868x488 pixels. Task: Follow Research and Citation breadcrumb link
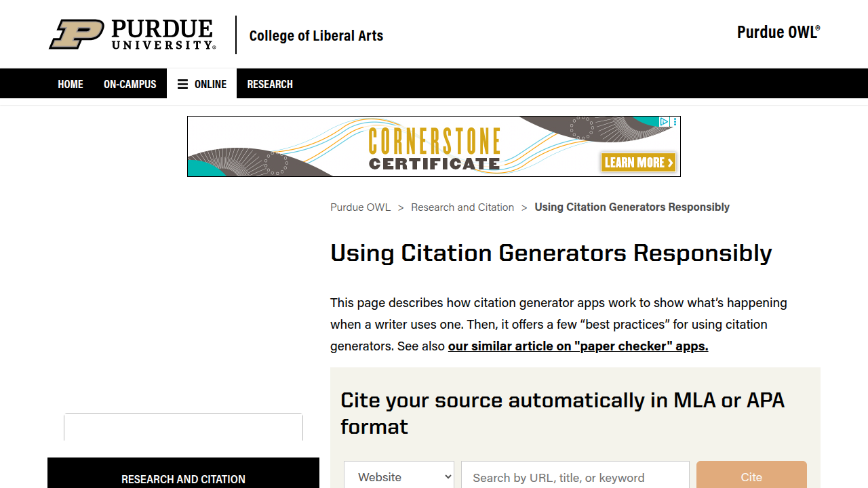click(462, 207)
